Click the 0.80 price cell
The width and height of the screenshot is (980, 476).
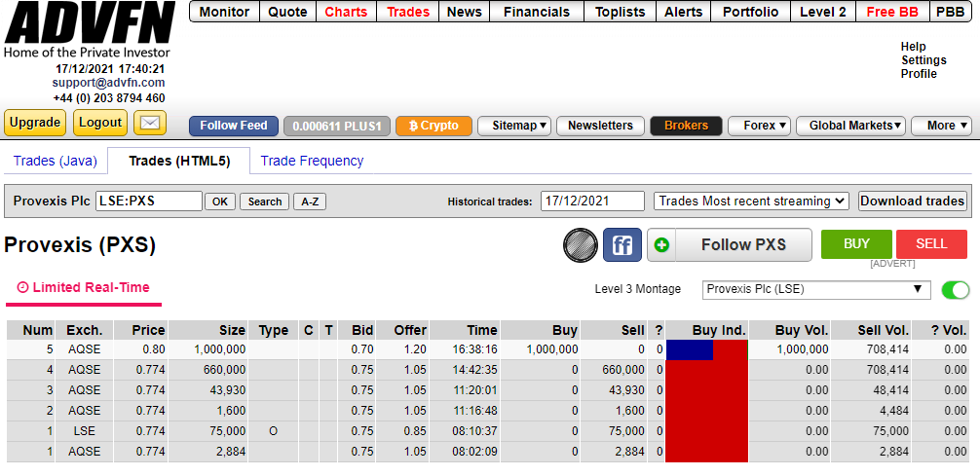pyautogui.click(x=141, y=349)
